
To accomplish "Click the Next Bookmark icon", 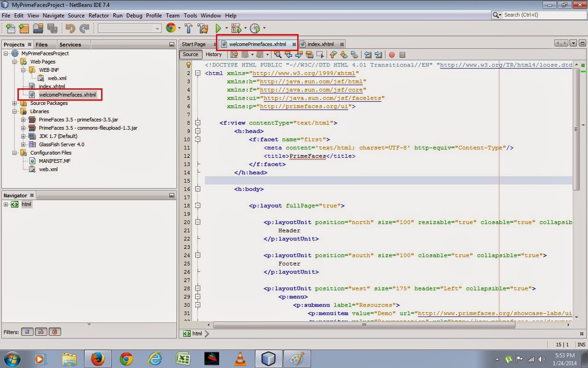I will [343, 55].
